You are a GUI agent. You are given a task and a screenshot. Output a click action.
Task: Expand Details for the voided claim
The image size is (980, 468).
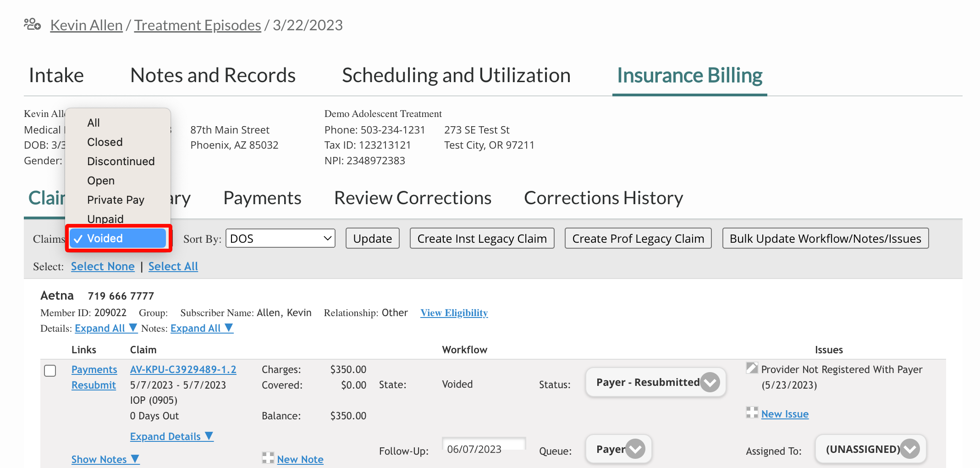pos(171,436)
